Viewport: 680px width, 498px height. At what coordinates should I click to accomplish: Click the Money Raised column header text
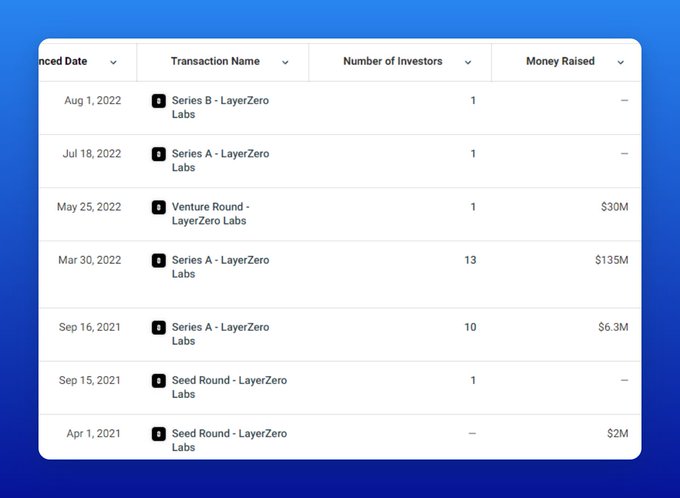pyautogui.click(x=560, y=62)
